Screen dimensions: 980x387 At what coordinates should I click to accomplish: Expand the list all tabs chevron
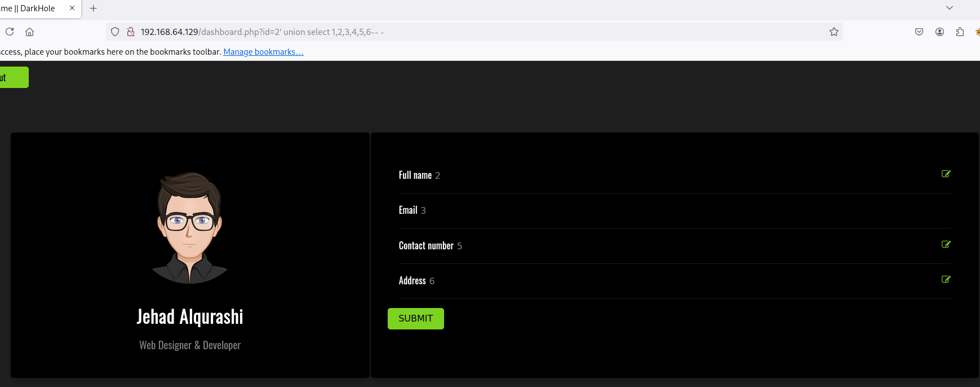click(x=950, y=8)
